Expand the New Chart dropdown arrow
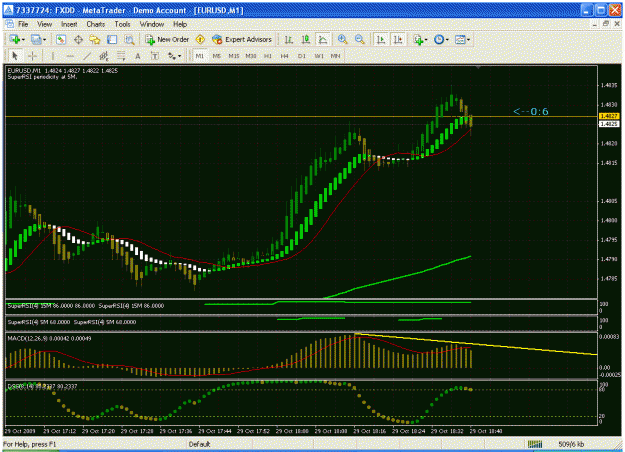 [x=23, y=40]
